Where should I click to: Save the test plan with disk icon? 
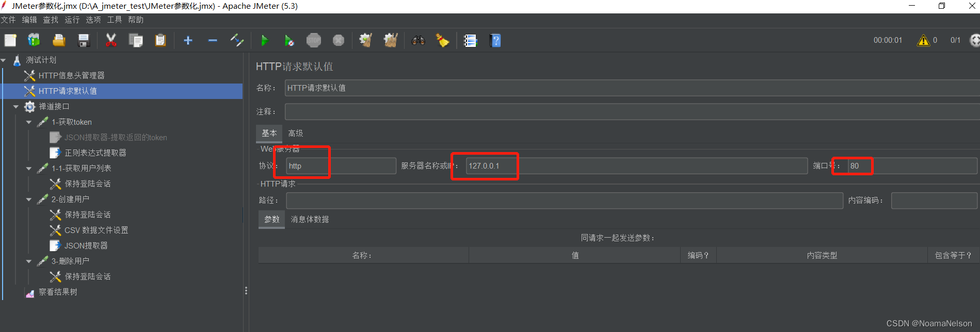[84, 40]
